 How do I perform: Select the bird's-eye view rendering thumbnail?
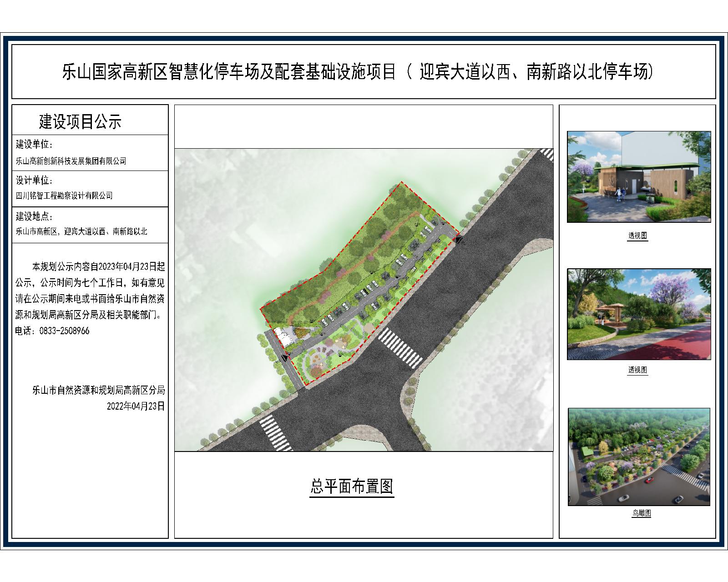tap(638, 457)
